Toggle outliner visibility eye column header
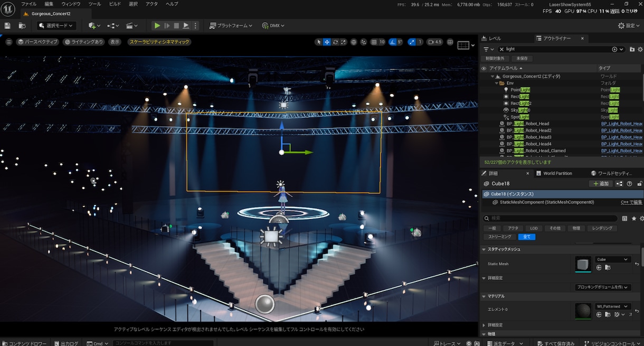Image resolution: width=644 pixels, height=346 pixels. pos(484,68)
